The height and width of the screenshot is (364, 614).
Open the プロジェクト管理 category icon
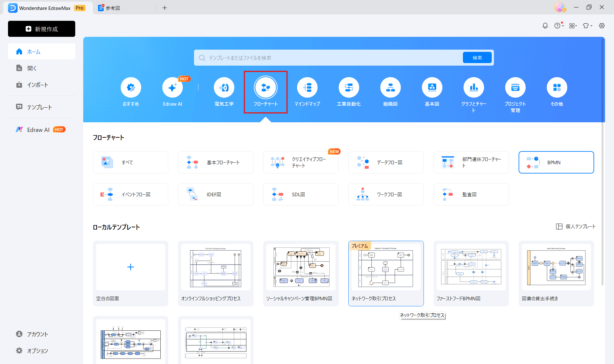[x=515, y=87]
